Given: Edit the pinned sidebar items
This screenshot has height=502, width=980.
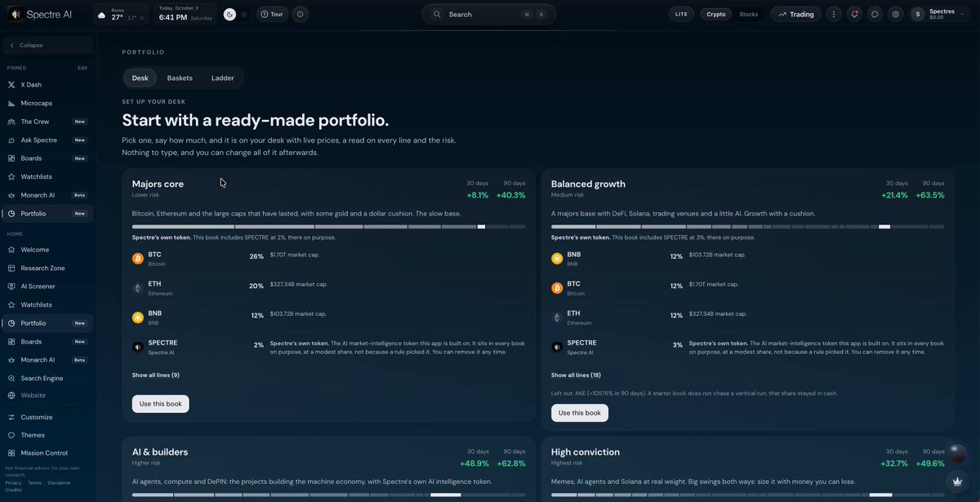Looking at the screenshot, I should [x=82, y=68].
